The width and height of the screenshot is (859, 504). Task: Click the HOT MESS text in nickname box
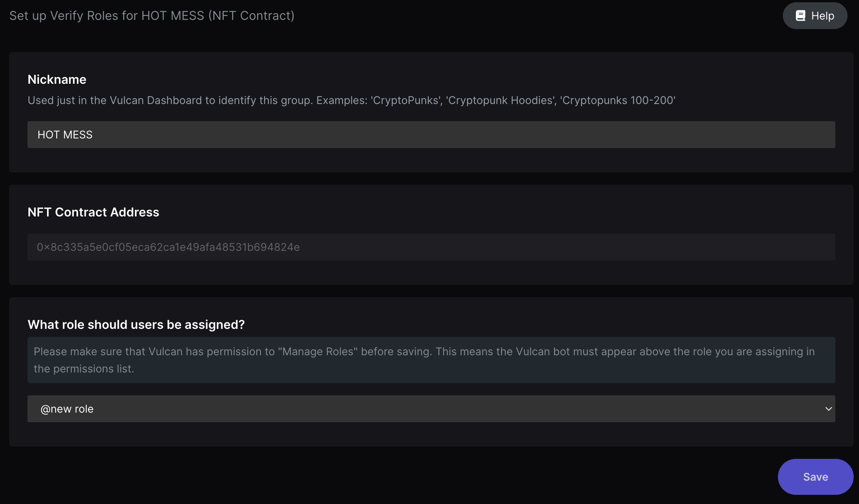[65, 135]
